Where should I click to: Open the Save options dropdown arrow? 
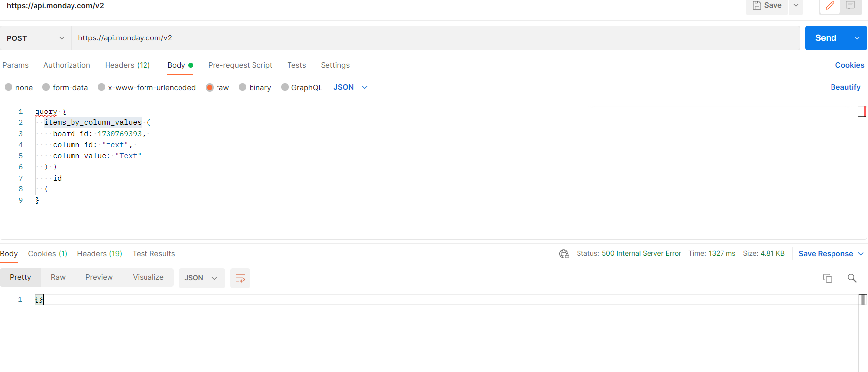pyautogui.click(x=796, y=5)
